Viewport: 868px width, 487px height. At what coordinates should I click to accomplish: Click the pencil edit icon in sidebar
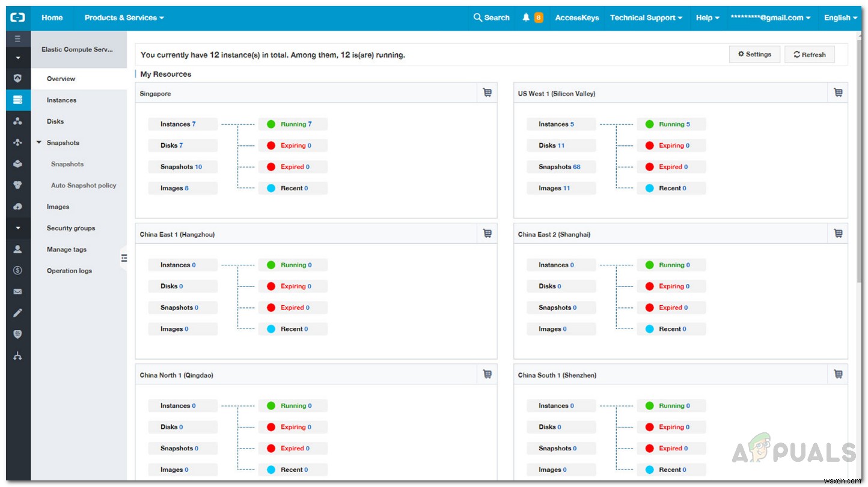17,312
